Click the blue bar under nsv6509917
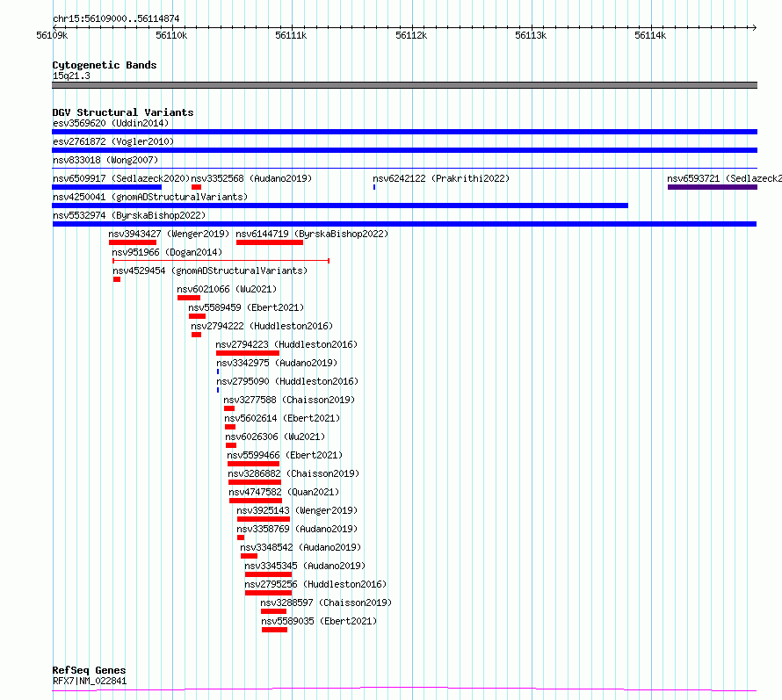This screenshot has width=782, height=700. click(x=106, y=187)
